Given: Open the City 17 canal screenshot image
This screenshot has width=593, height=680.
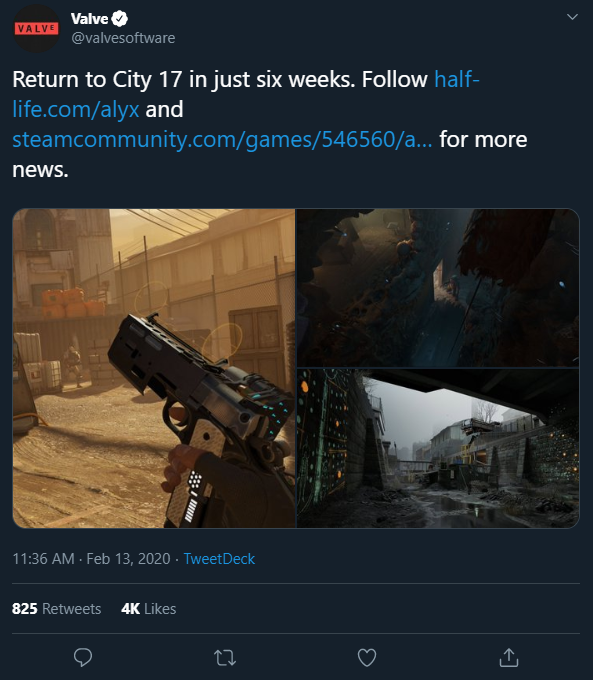Looking at the screenshot, I should [x=438, y=448].
